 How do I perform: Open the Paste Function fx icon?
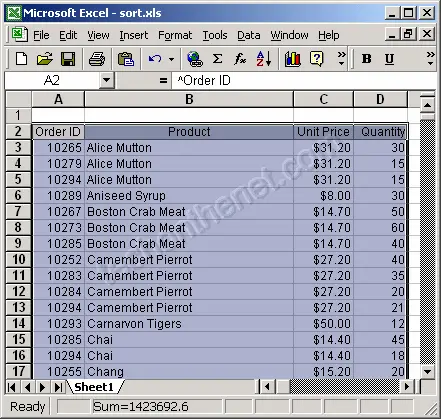(240, 59)
